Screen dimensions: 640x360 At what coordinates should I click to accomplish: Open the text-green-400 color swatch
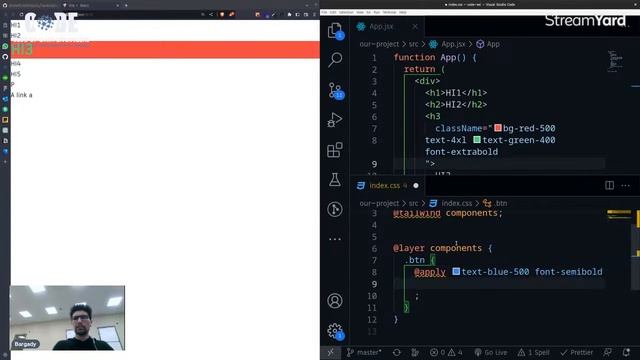pos(477,140)
